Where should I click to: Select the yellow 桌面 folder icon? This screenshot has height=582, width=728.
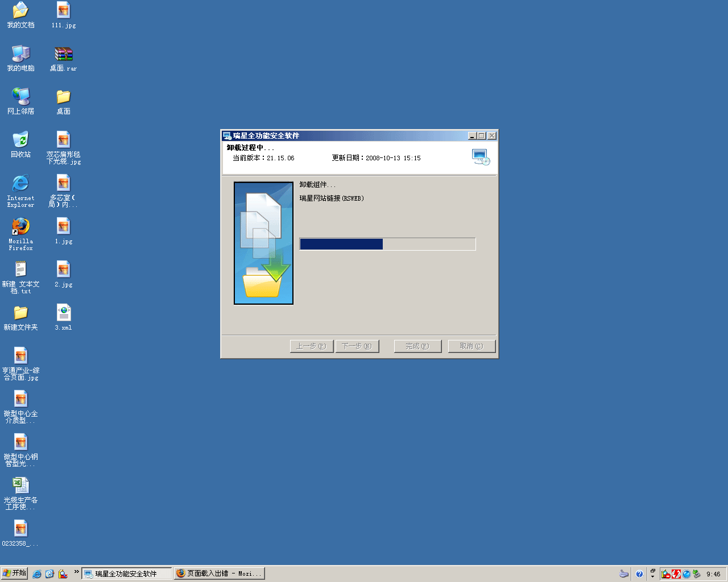coord(64,101)
